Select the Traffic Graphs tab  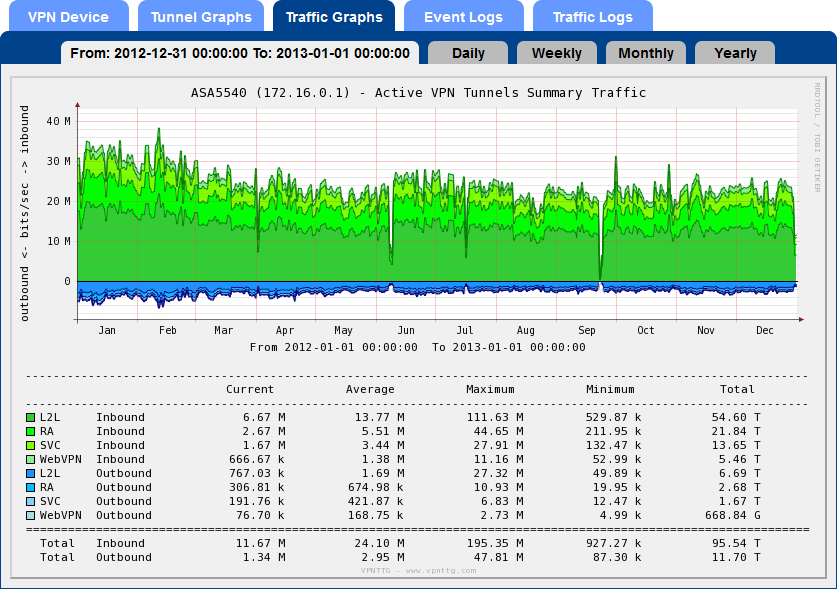click(334, 17)
